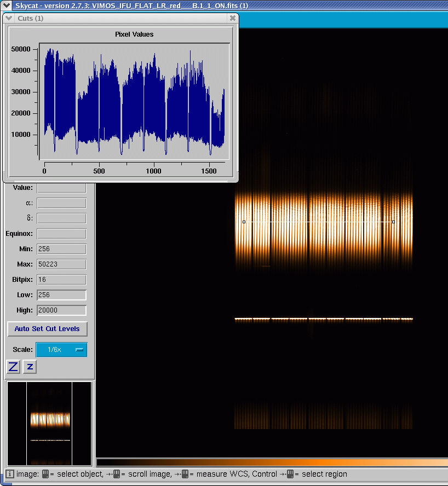Click the Skycat window title text
The height and width of the screenshot is (486, 448).
[131, 5]
